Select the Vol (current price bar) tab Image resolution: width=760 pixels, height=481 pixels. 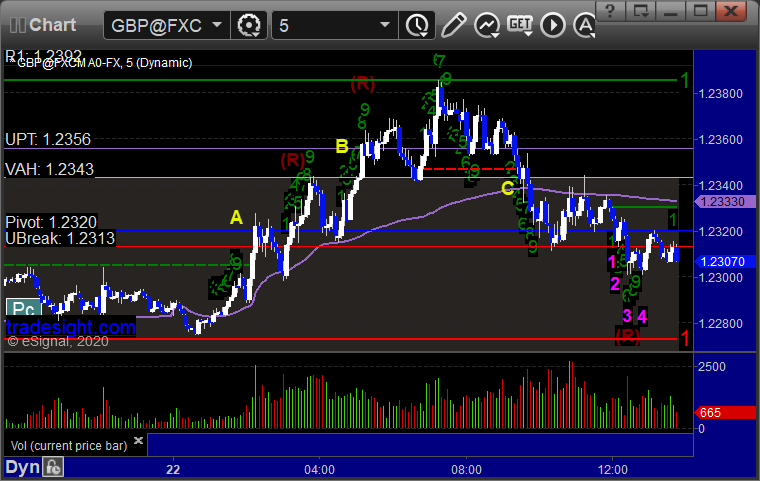coord(69,446)
